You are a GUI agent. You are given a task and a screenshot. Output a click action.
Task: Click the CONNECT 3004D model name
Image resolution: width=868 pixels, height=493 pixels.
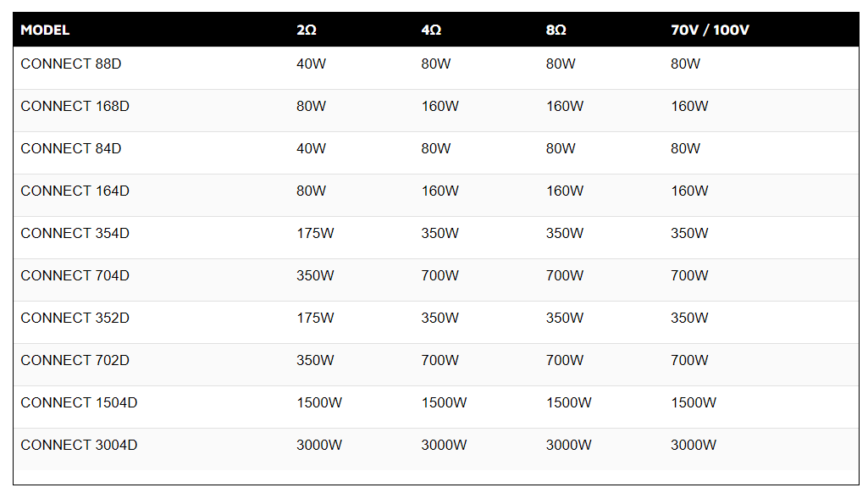pyautogui.click(x=79, y=446)
